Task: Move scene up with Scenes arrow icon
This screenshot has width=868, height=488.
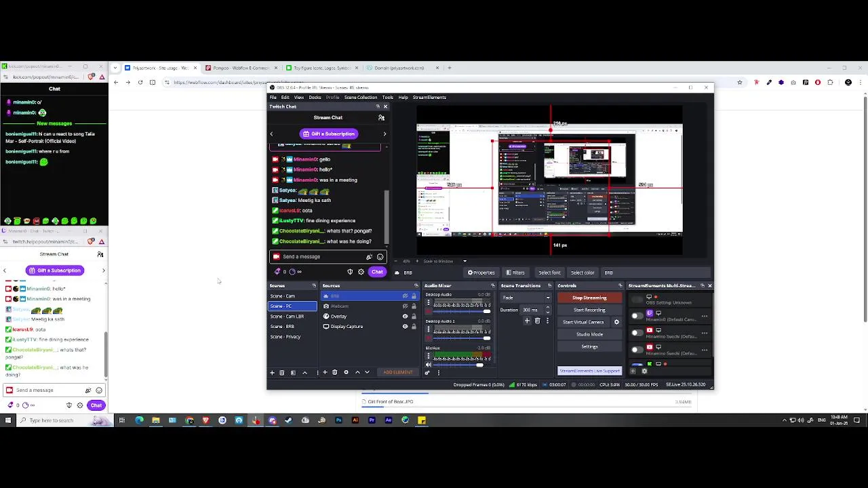Action: 304,372
